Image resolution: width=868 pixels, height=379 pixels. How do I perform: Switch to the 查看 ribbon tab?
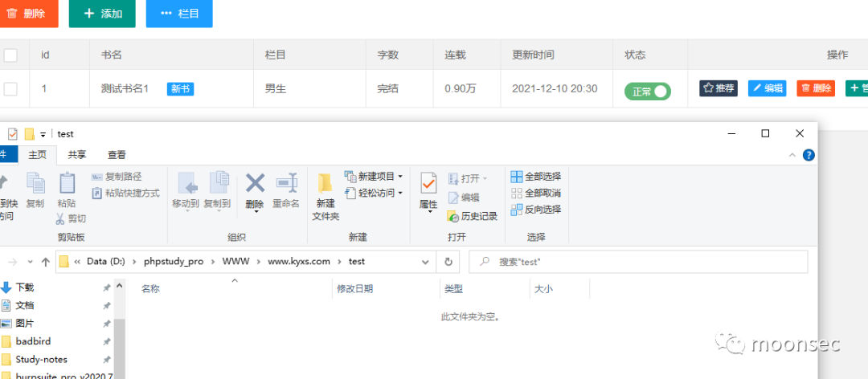(x=117, y=155)
